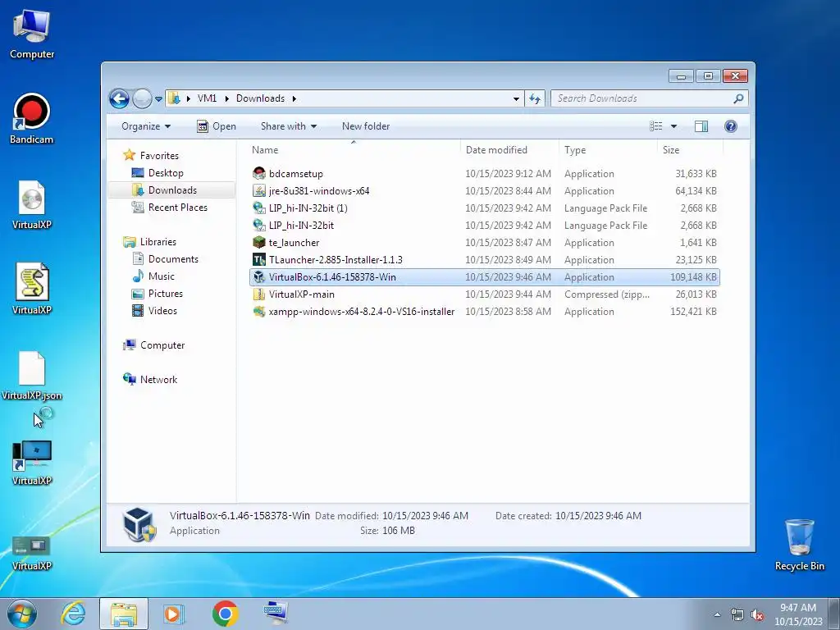Screen dimensions: 840x630
Task: Open the Windows Start menu
Action: (x=22, y=614)
